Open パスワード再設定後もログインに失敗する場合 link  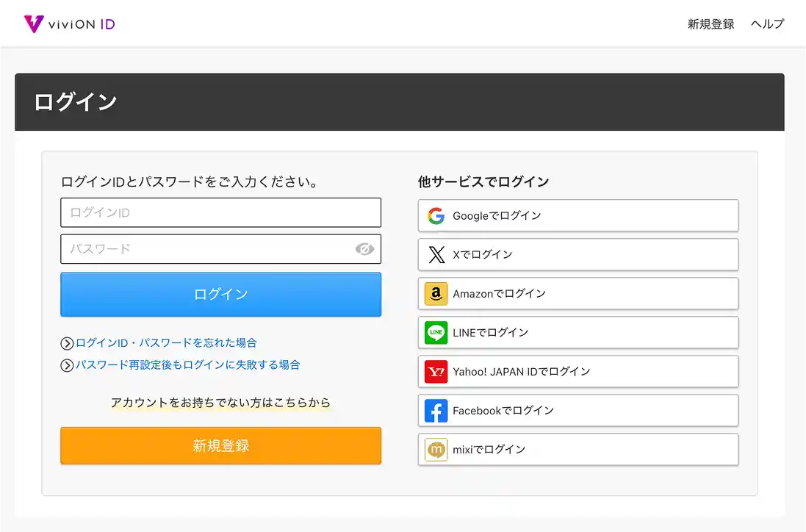pos(187,365)
